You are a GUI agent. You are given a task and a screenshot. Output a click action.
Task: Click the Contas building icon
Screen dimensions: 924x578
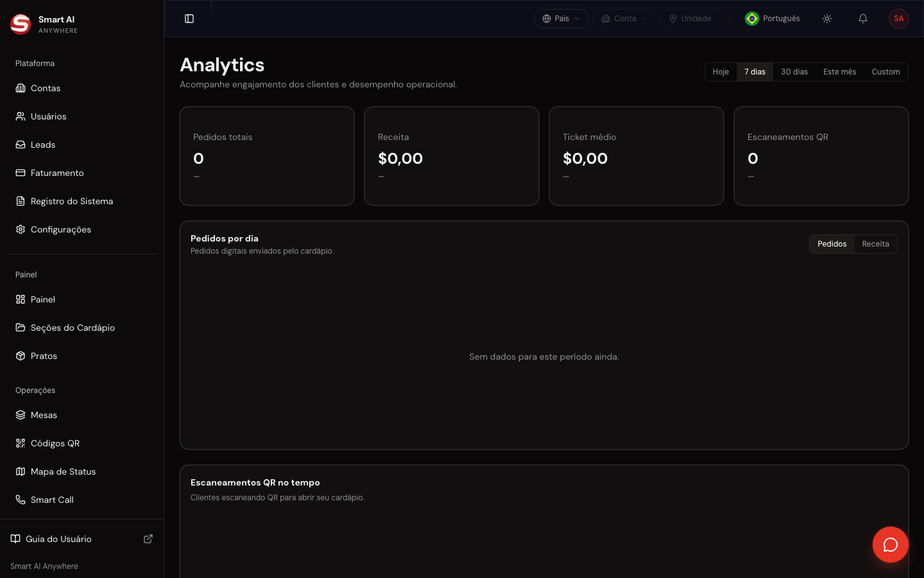pos(21,88)
